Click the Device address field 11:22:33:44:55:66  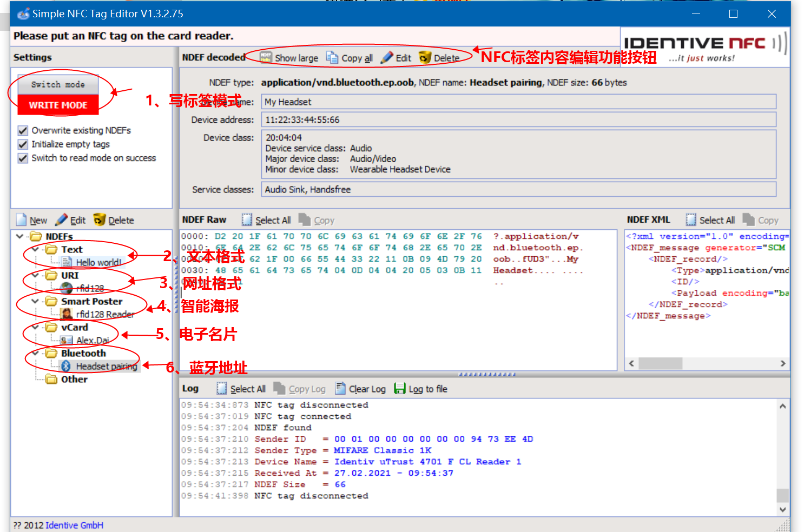point(519,119)
